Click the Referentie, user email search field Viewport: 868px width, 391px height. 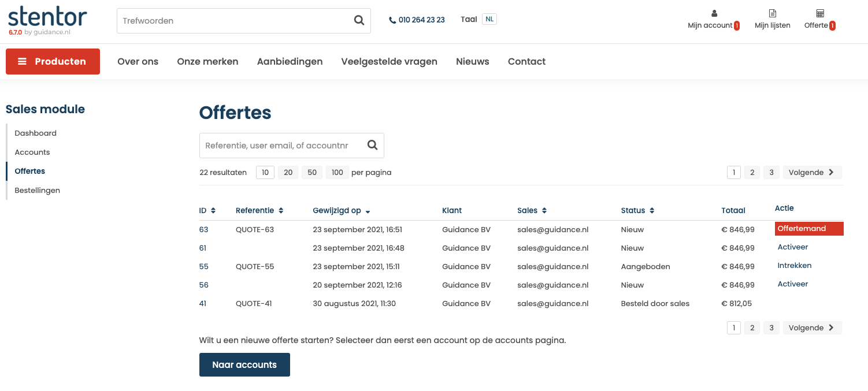[x=282, y=146]
